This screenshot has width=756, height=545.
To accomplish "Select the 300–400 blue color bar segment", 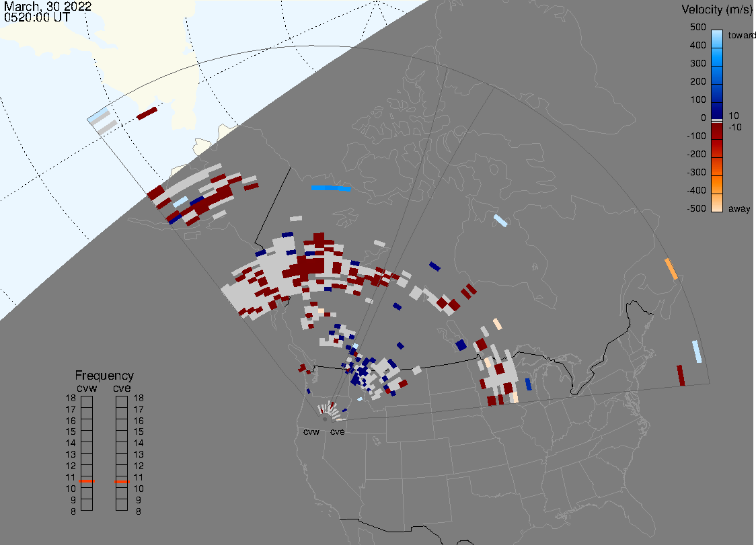I will coord(717,57).
